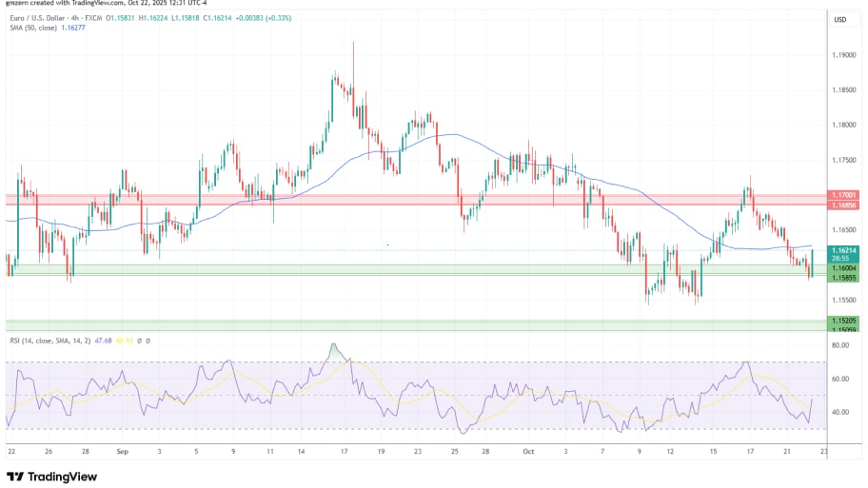Viewport: 868px width, 488px height.
Task: Select the red resistance zone rectangle
Action: 381,199
